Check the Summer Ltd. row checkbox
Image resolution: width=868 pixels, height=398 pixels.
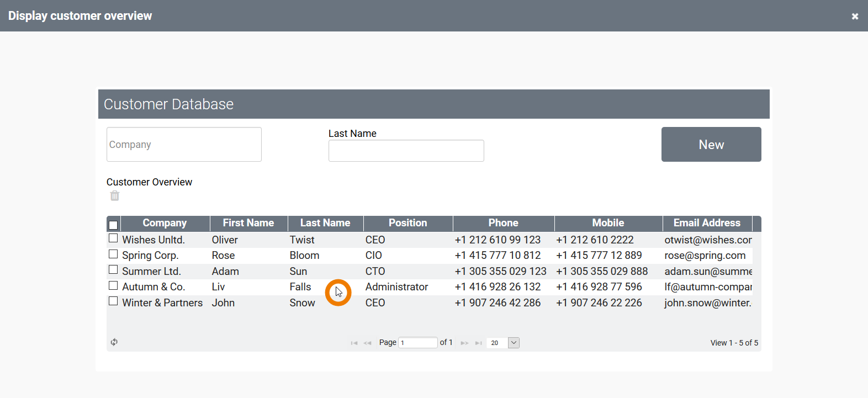click(113, 270)
